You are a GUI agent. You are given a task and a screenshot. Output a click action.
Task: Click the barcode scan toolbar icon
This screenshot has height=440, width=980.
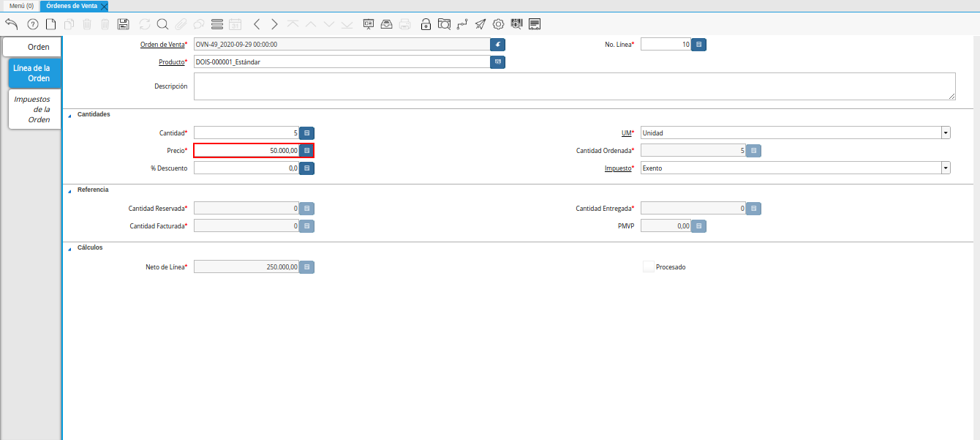pyautogui.click(x=516, y=24)
